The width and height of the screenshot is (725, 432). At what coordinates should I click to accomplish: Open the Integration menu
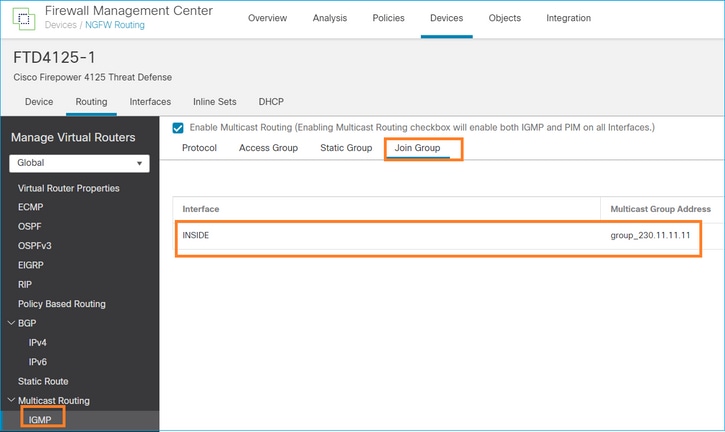[568, 18]
